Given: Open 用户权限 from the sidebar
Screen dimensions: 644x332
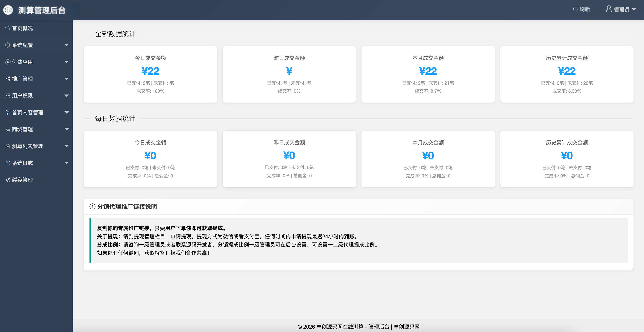Looking at the screenshot, I should coord(22,96).
